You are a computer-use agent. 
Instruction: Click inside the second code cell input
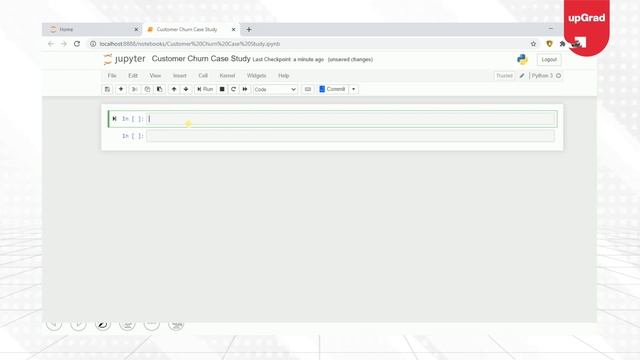[351, 136]
